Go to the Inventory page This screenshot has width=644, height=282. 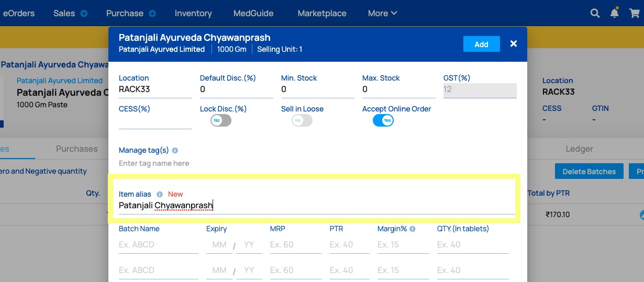(193, 13)
